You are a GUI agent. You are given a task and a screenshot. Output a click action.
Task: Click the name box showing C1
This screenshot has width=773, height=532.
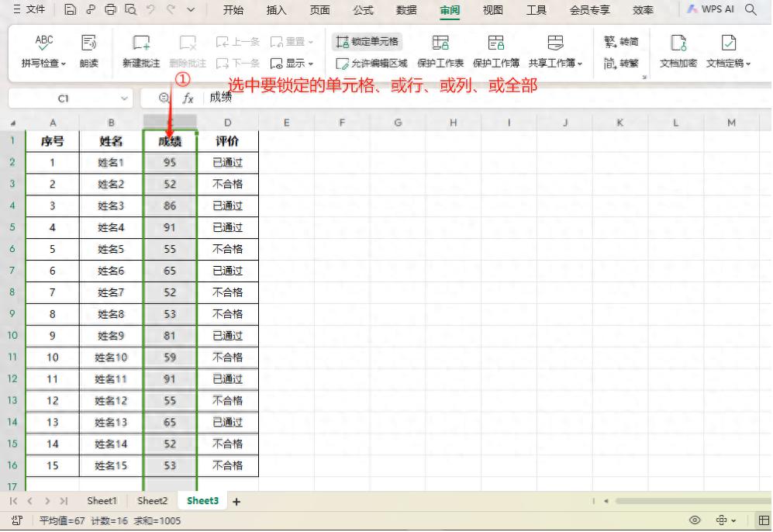63,98
